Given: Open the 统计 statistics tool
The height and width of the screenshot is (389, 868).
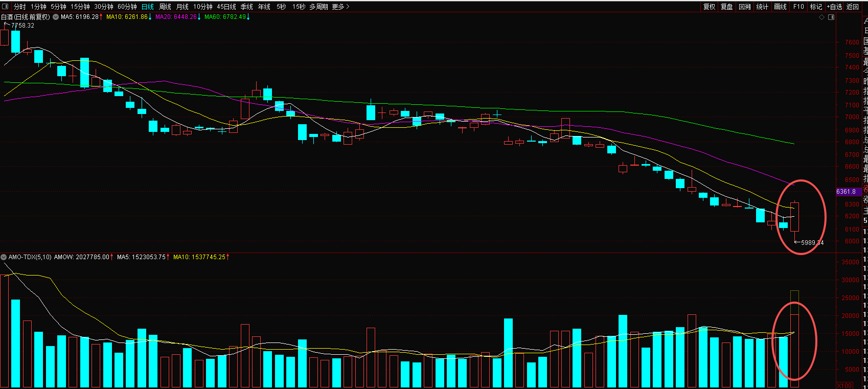Looking at the screenshot, I should click(762, 7).
